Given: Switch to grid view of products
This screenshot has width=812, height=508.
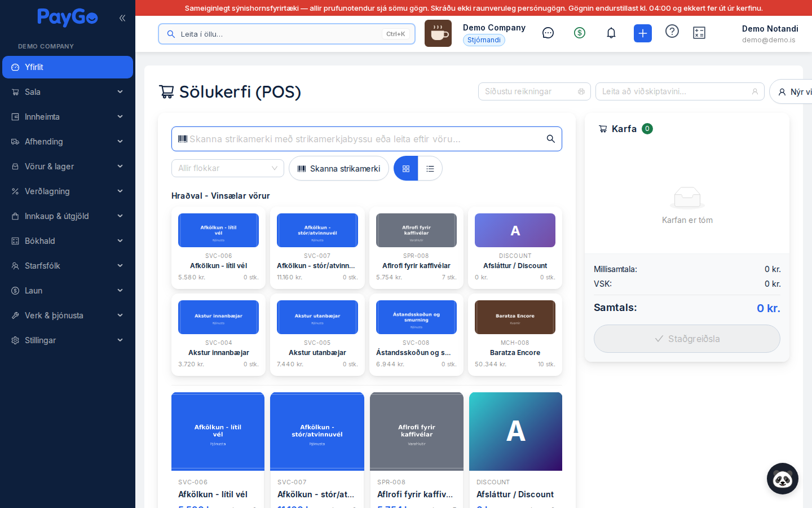Looking at the screenshot, I should click(406, 168).
